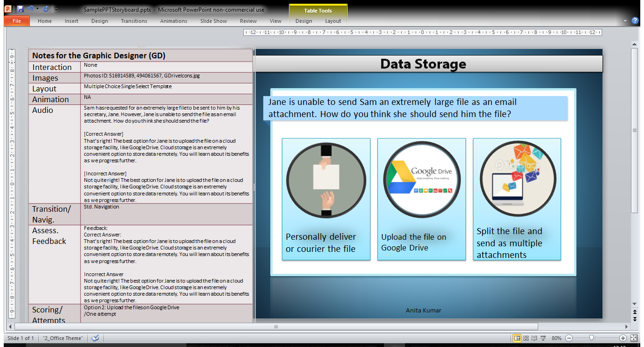Open the Table Tools Layout tab
Screen dimensions: 644x347
(333, 21)
